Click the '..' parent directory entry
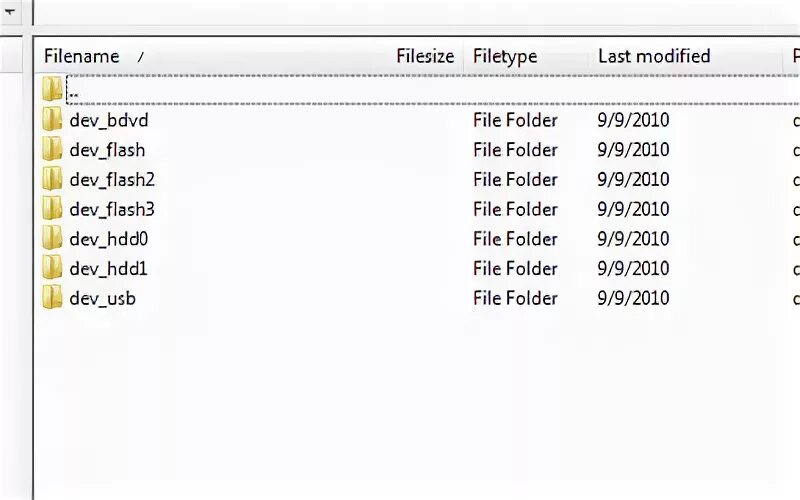 pos(75,92)
